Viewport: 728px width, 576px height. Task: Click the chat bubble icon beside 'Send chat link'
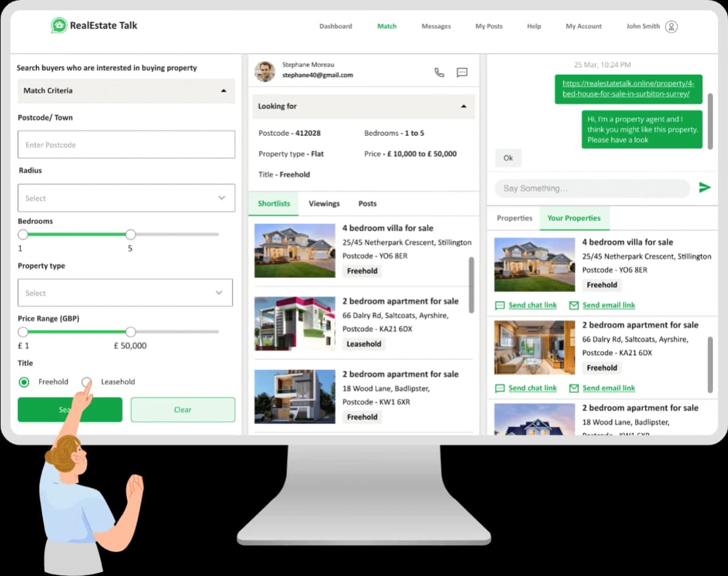[500, 305]
